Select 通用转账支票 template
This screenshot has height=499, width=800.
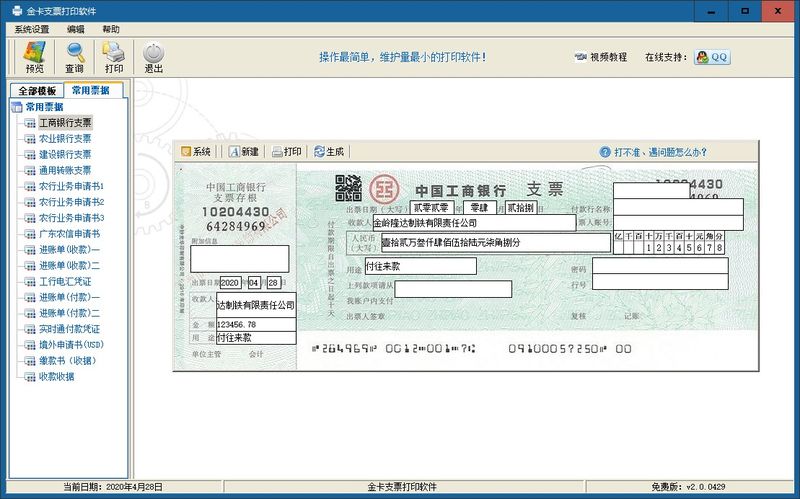pos(65,170)
